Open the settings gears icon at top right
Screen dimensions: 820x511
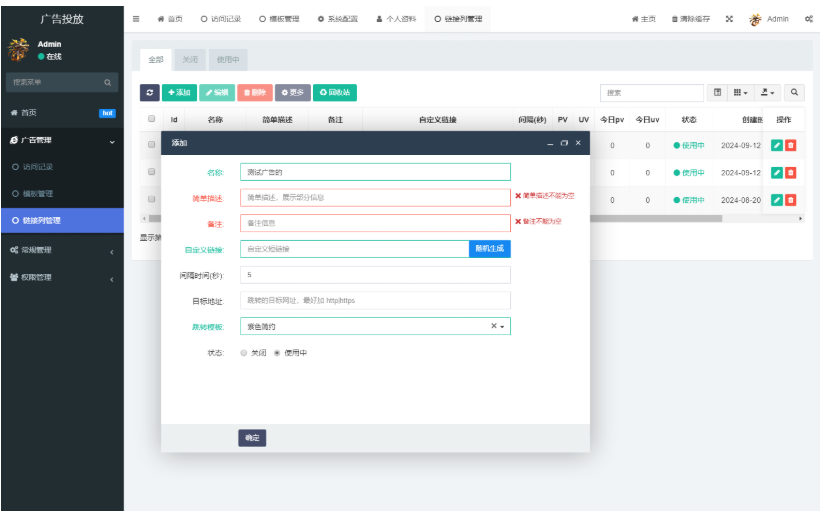[x=808, y=19]
